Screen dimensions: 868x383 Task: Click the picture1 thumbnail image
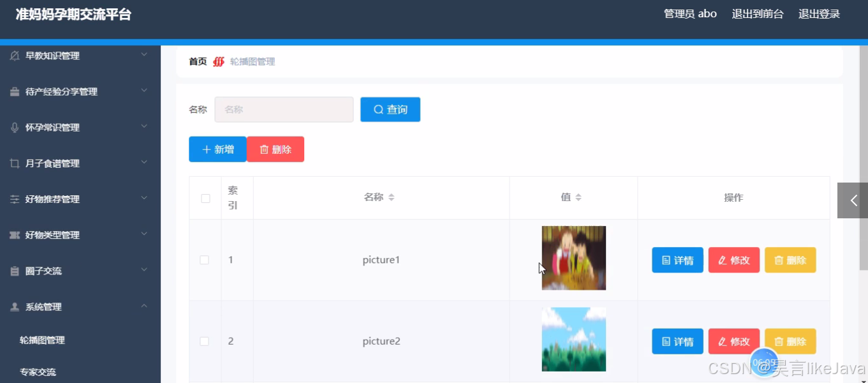[x=573, y=258]
